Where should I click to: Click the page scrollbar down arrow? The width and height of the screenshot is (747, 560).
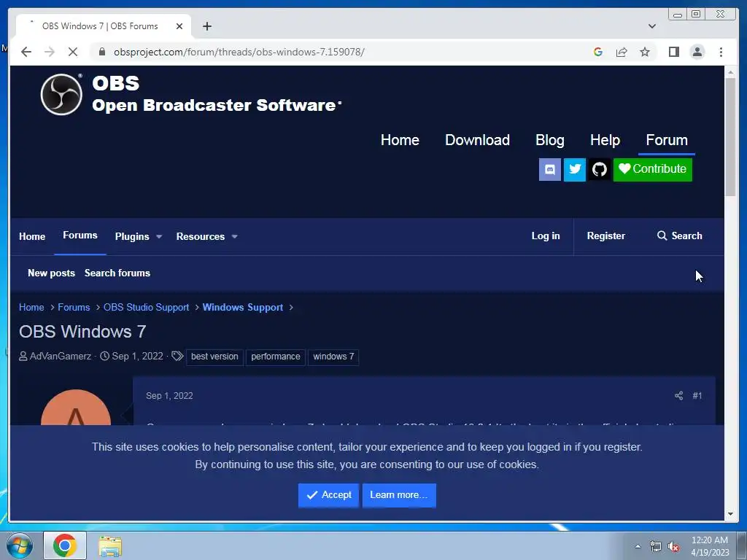731,514
